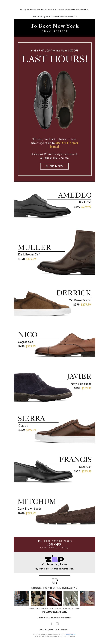Click the NICO product title
This screenshot has width=109, height=644.
point(28,335)
